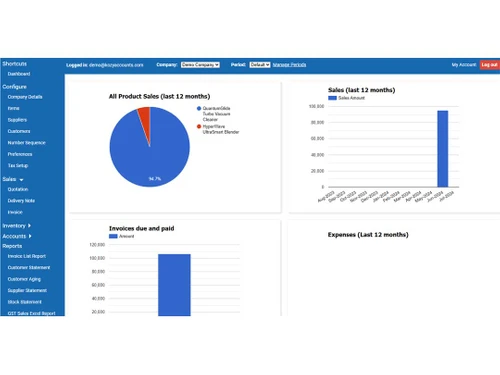Click the red HyperWave legend dot
Viewport: 500px width, 375px height.
tap(199, 127)
